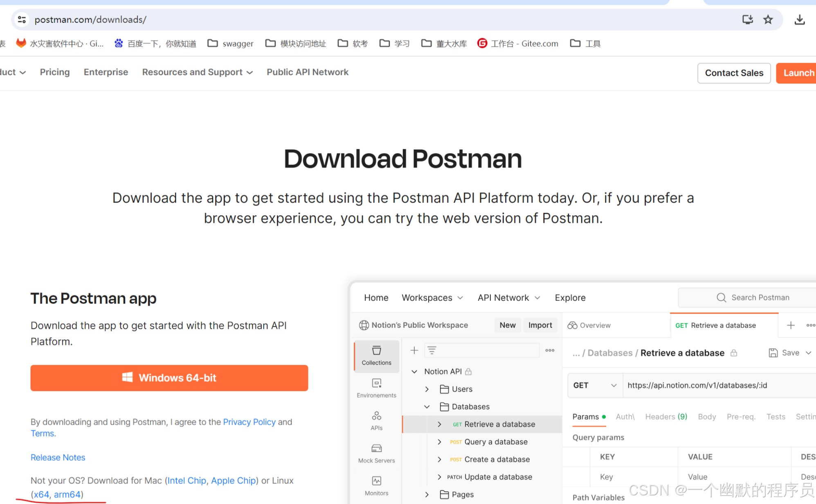Image resolution: width=816 pixels, height=504 pixels.
Task: Select the APIs sidebar icon
Action: pyautogui.click(x=376, y=421)
